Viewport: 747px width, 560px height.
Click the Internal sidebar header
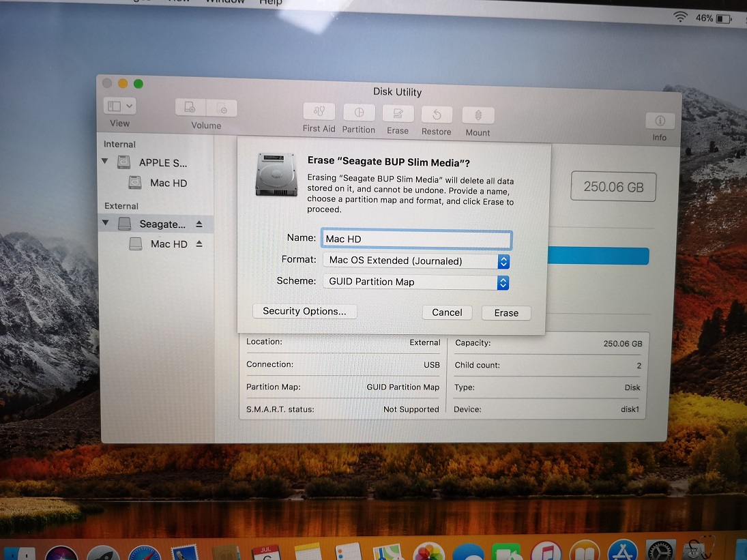(x=119, y=145)
